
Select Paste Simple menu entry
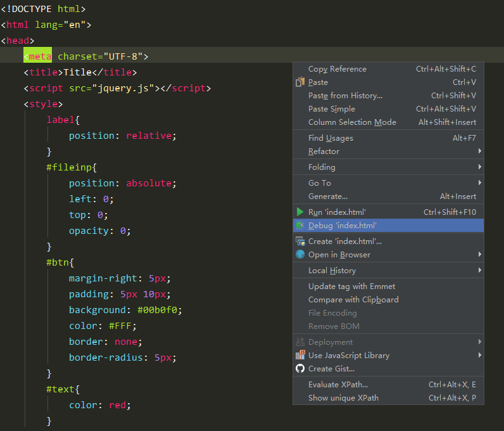coord(388,109)
